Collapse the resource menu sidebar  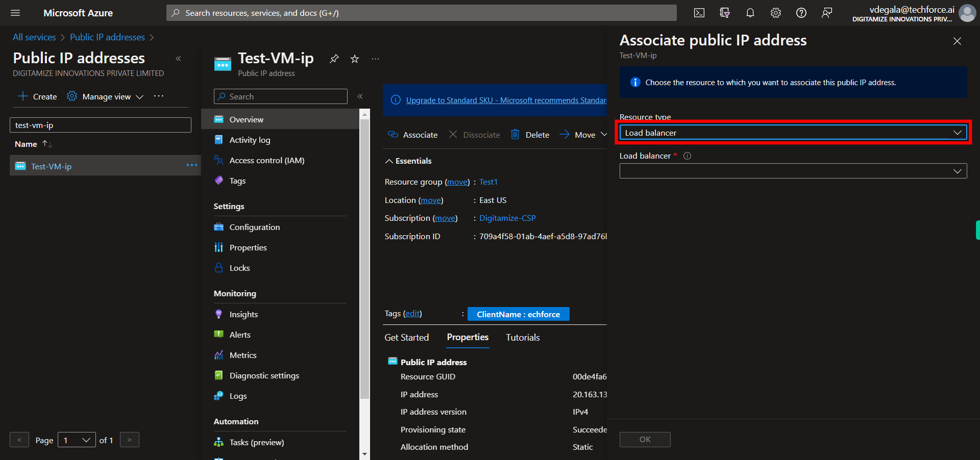tap(360, 96)
